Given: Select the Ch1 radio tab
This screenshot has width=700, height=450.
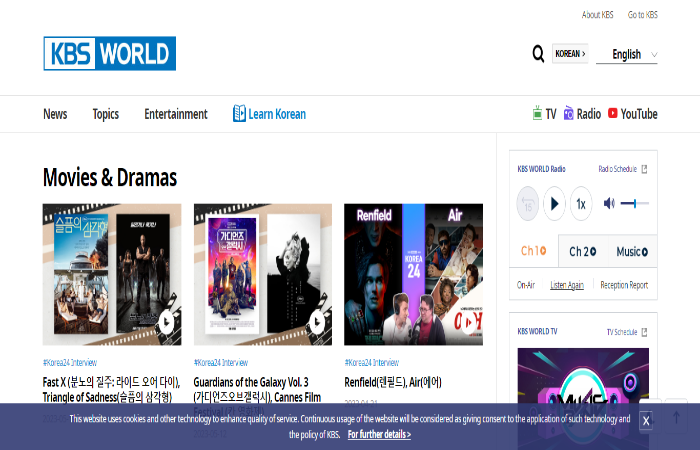Looking at the screenshot, I should 534,251.
